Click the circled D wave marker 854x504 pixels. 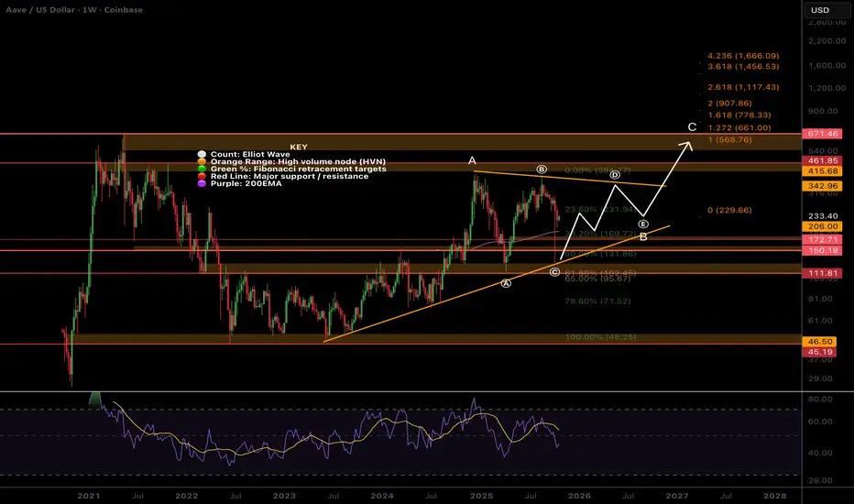click(x=615, y=174)
